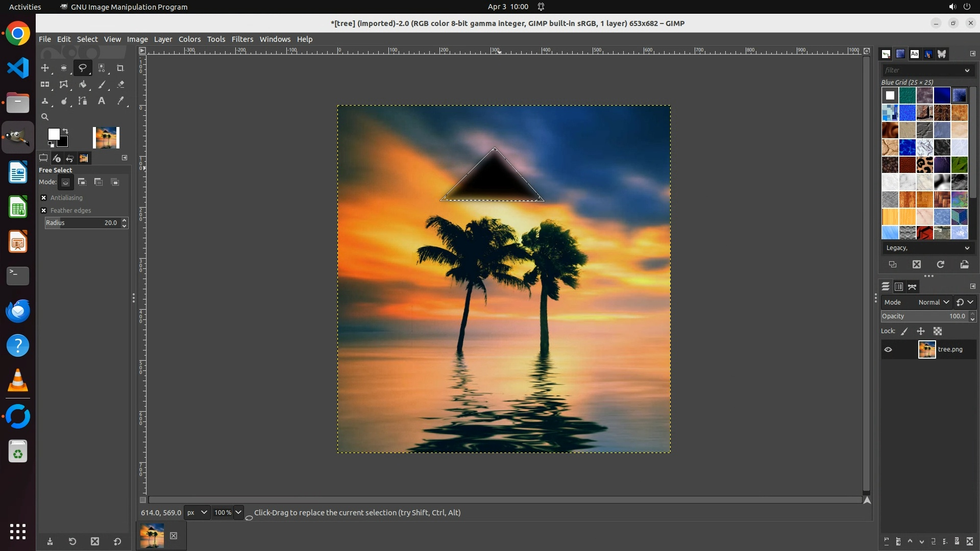Pick the Eraser tool

[120, 85]
